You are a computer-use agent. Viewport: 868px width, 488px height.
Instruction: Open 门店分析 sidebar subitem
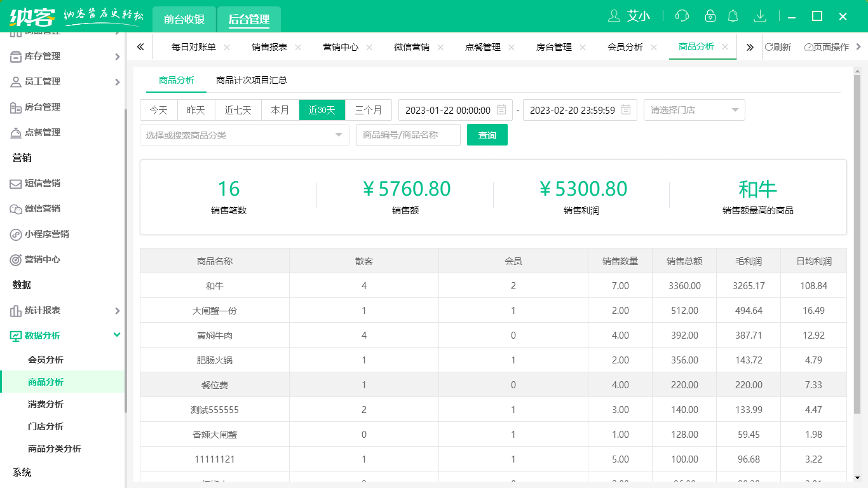coord(46,426)
